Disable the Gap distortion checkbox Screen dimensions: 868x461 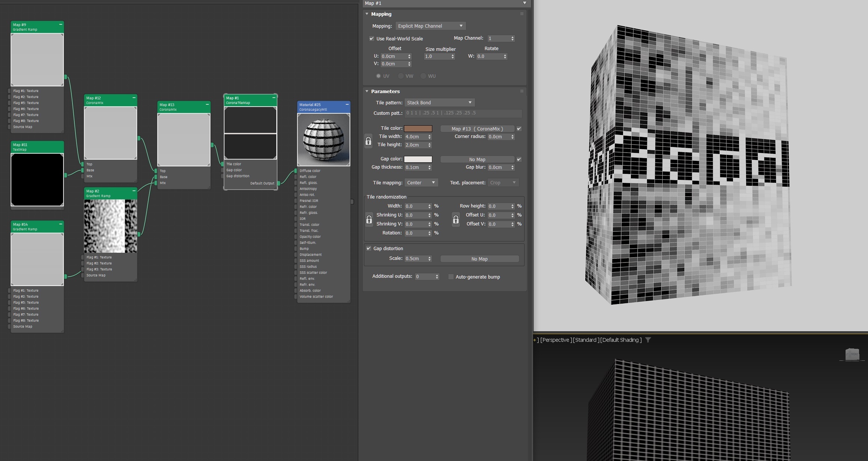click(369, 248)
